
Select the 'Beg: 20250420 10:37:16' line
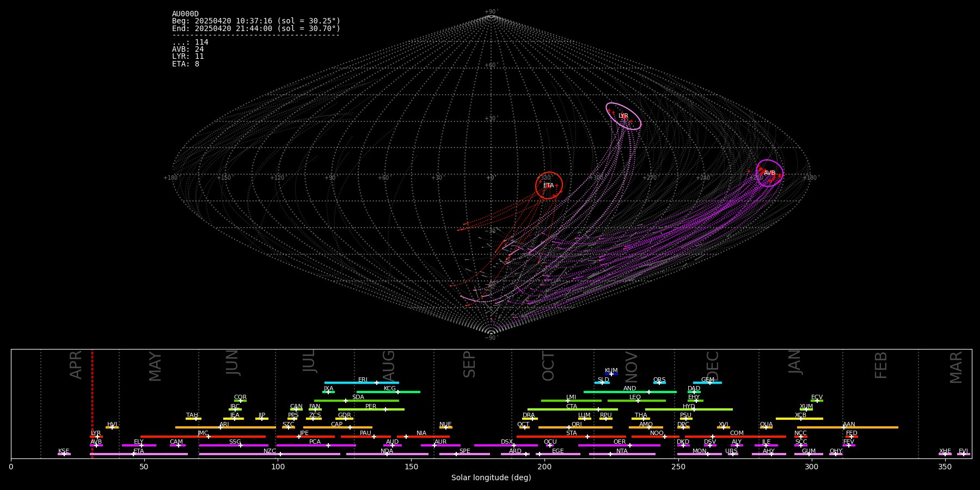[x=256, y=21]
